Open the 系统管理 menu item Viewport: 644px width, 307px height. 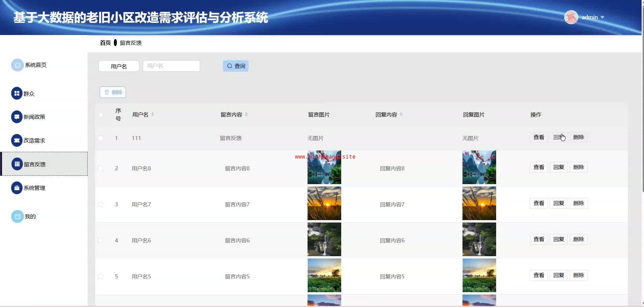coord(34,188)
